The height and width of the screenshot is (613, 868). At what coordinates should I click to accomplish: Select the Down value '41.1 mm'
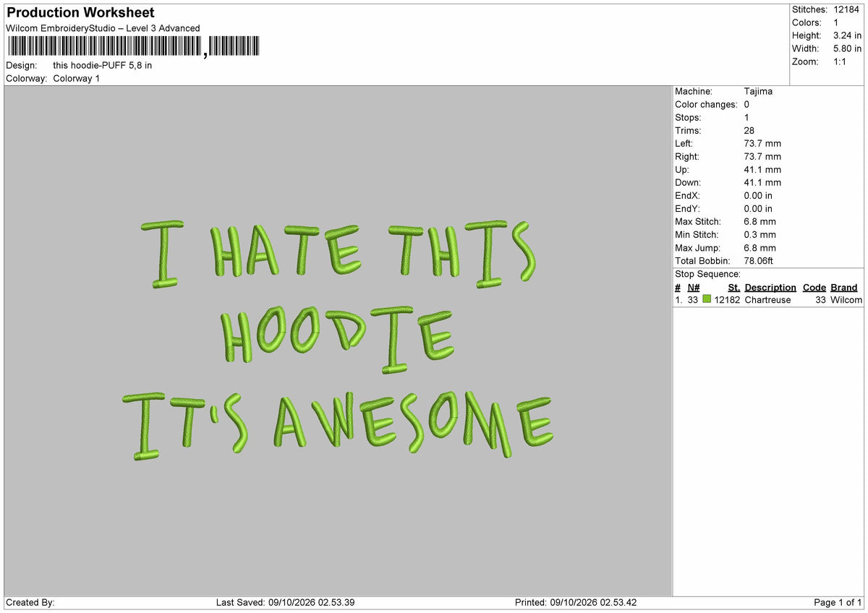click(762, 182)
